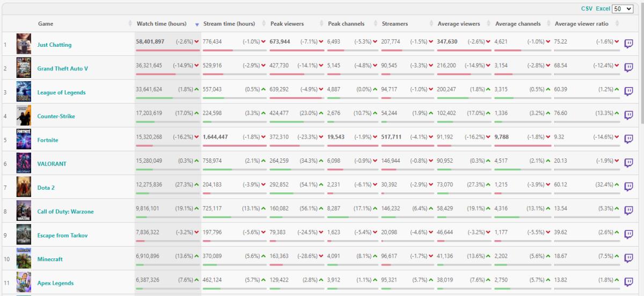644x296 pixels.
Task: Sort by Streamers column header
Action: 395,24
